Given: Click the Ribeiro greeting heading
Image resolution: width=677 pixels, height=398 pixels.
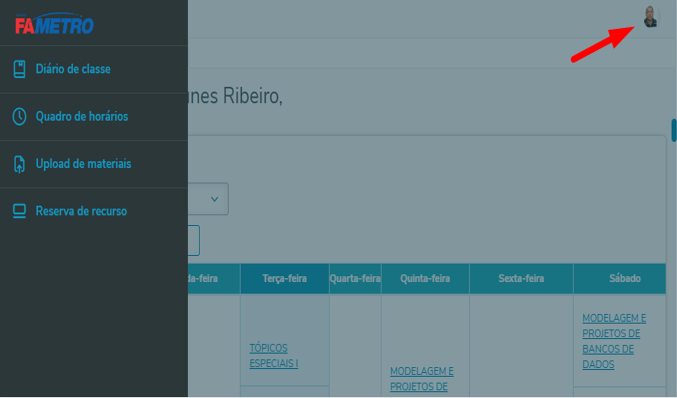Looking at the screenshot, I should click(235, 96).
